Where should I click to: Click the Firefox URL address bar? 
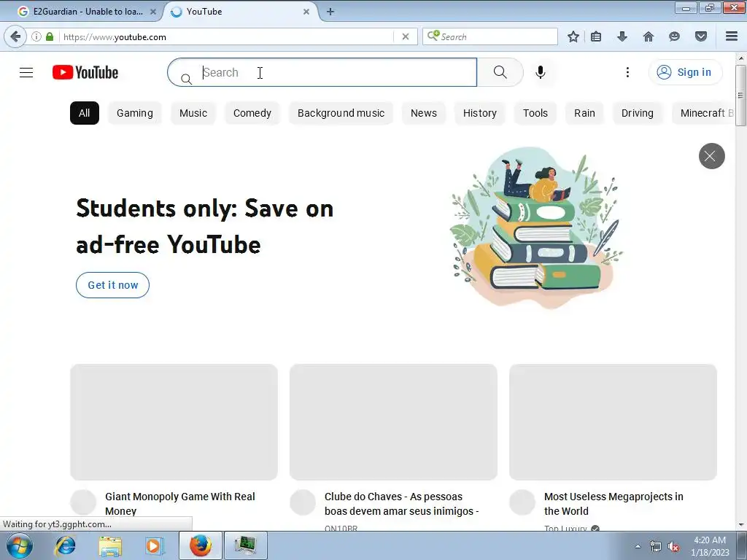228,36
